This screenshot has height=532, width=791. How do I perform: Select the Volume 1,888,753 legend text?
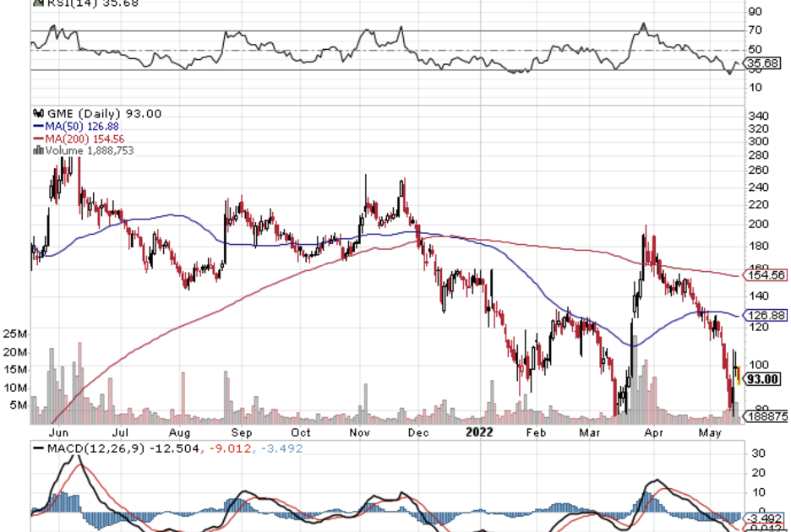click(x=89, y=150)
